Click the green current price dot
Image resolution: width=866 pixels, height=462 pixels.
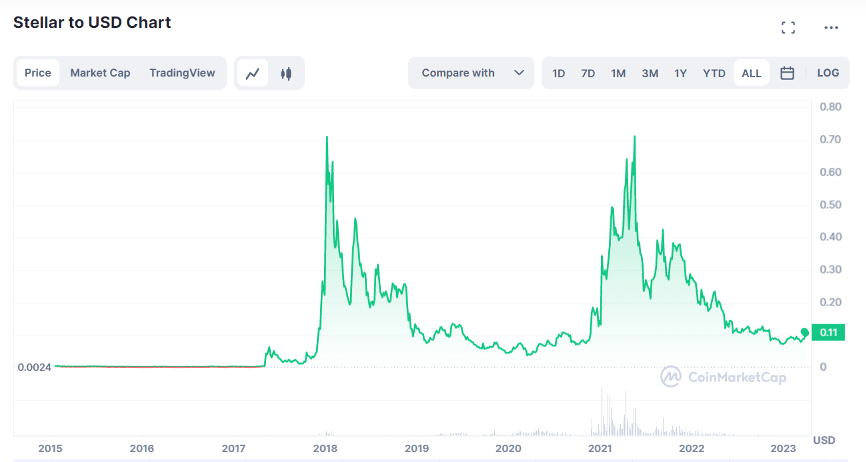coord(805,332)
